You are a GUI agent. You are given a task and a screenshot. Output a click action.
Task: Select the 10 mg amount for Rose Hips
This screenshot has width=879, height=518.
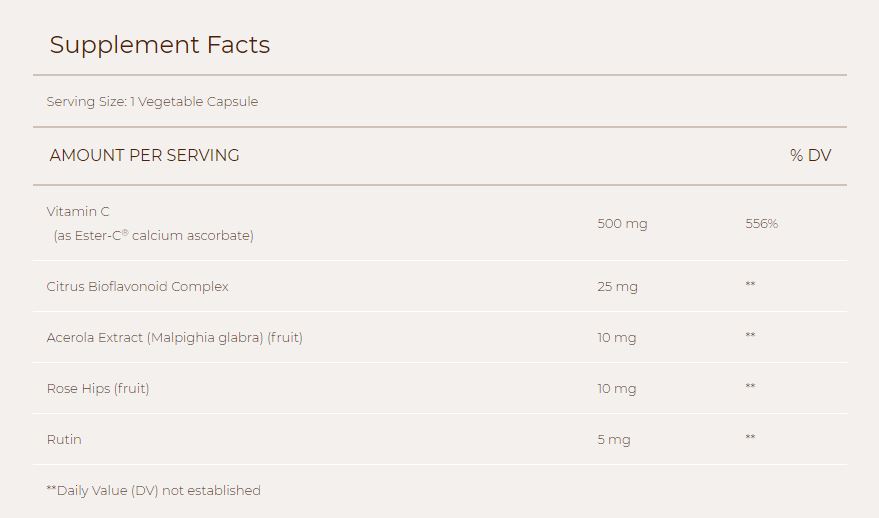click(x=616, y=389)
